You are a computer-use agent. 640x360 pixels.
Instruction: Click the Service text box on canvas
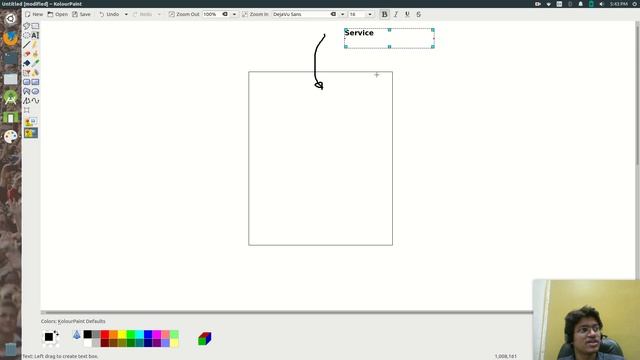click(x=389, y=38)
